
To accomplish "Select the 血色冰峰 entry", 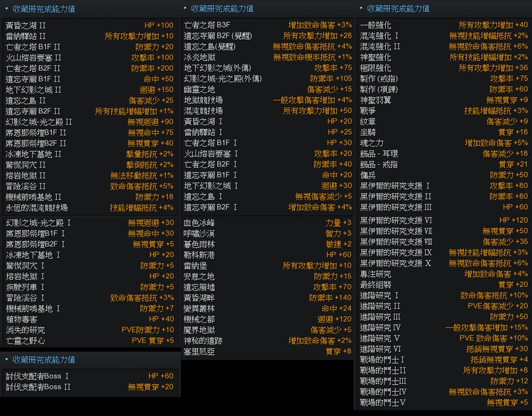I will pos(199,223).
